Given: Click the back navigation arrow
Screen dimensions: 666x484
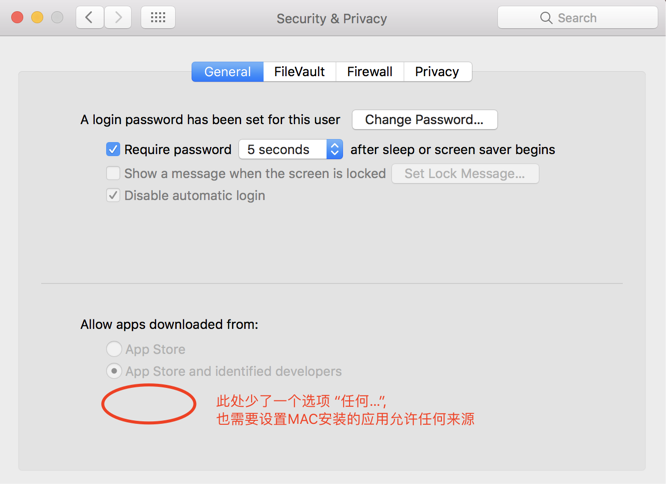Looking at the screenshot, I should click(90, 17).
